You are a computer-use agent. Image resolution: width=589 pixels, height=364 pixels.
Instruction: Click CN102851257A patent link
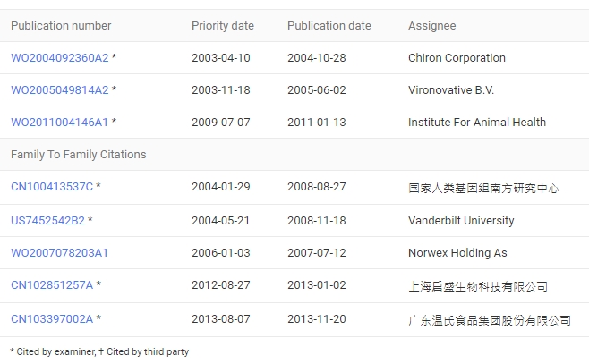[x=52, y=286]
